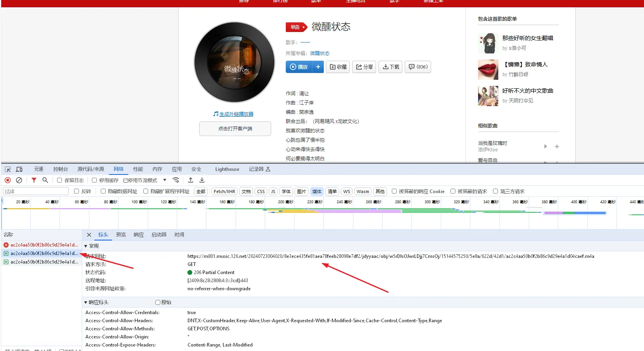Viewport: 644px width, 351px height.
Task: Enable 保留日志 preserve log checkbox
Action: [x=60, y=180]
